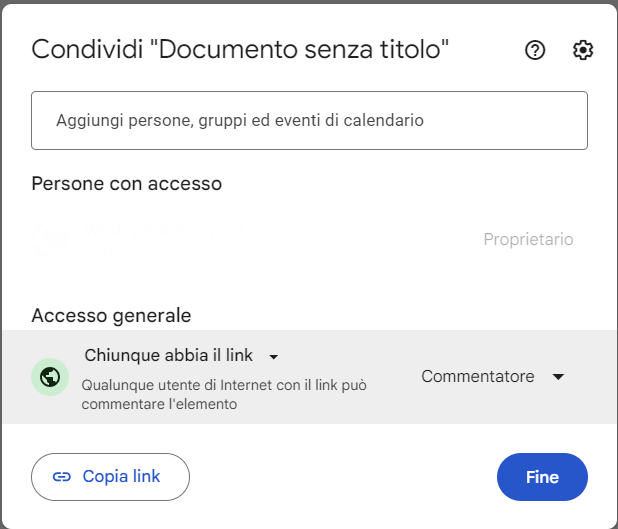Image resolution: width=618 pixels, height=529 pixels.
Task: Click the Condividi "Documento senza titolo" title
Action: coord(240,50)
